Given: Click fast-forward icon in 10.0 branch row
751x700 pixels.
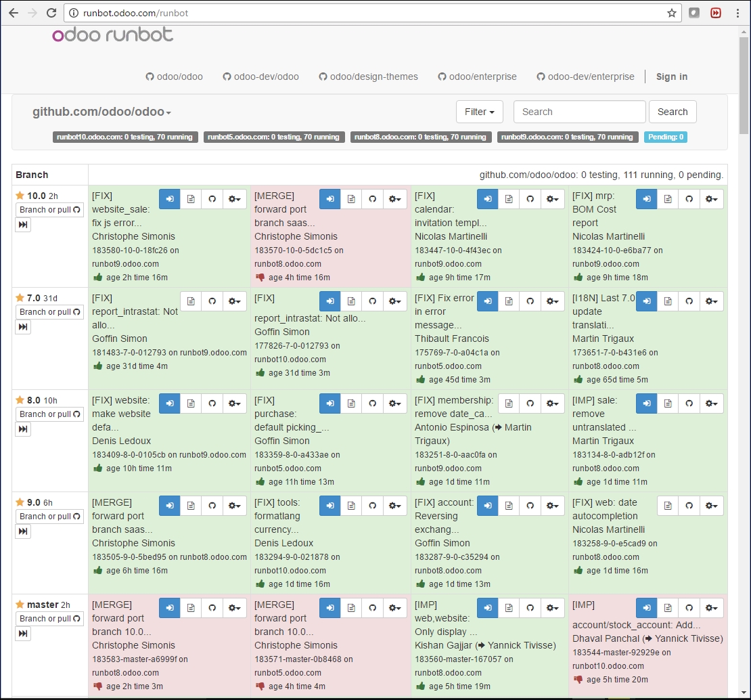Looking at the screenshot, I should coord(23,225).
